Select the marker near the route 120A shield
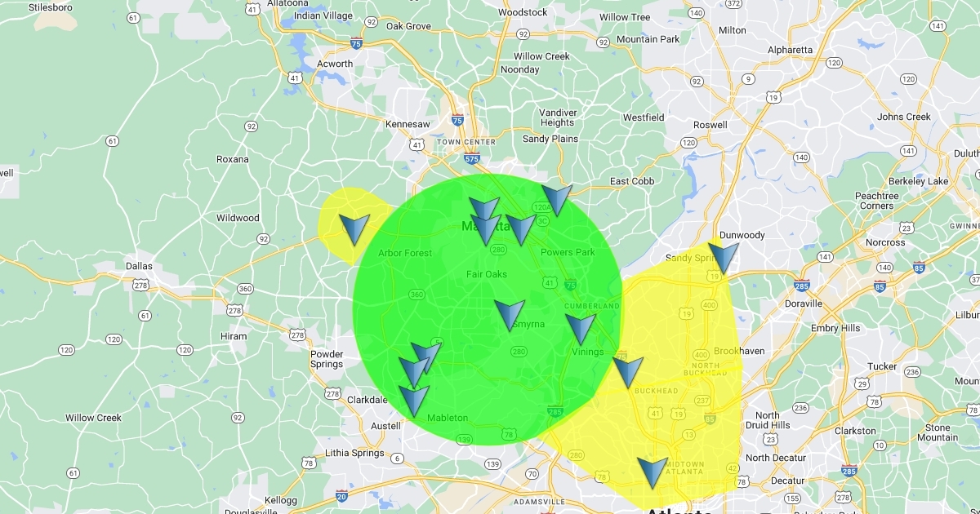 pyautogui.click(x=557, y=200)
